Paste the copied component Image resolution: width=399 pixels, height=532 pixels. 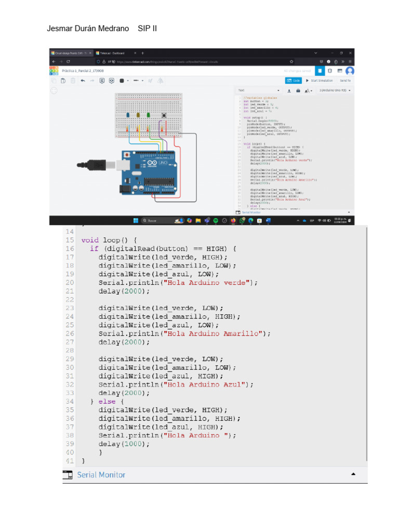pos(63,81)
